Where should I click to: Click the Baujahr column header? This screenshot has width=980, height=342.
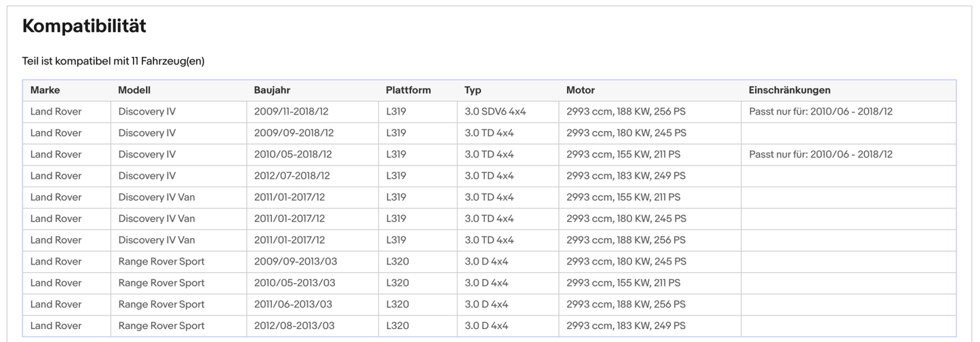click(272, 90)
